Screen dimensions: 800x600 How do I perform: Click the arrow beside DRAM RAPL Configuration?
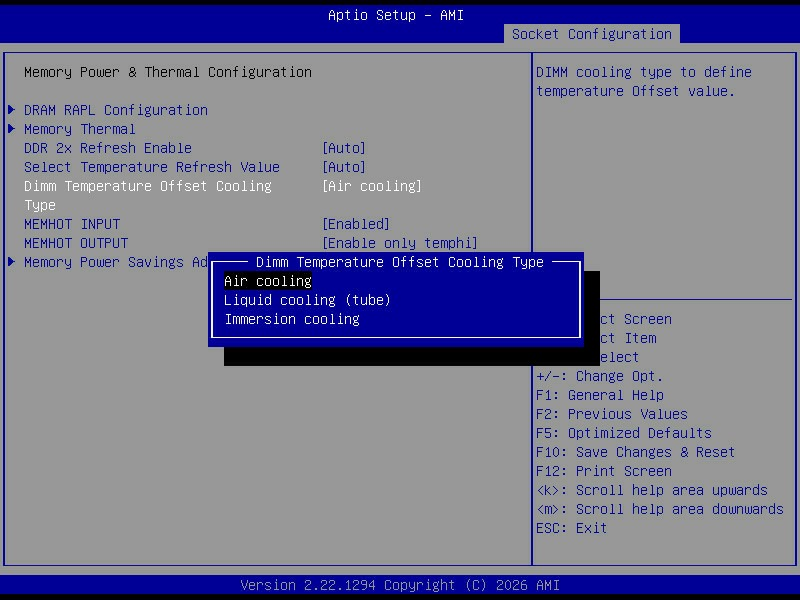pyautogui.click(x=12, y=110)
